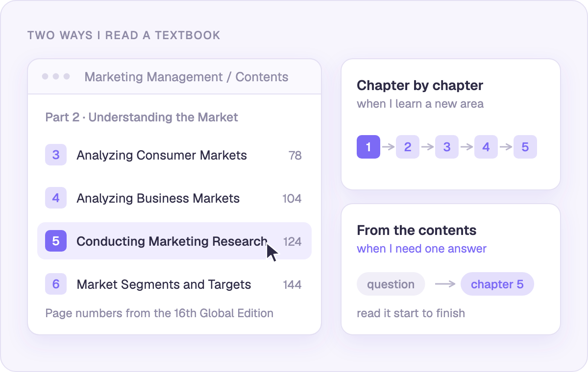This screenshot has height=372, width=588.
Task: Select step 5 in chapter sequence
Action: (525, 147)
